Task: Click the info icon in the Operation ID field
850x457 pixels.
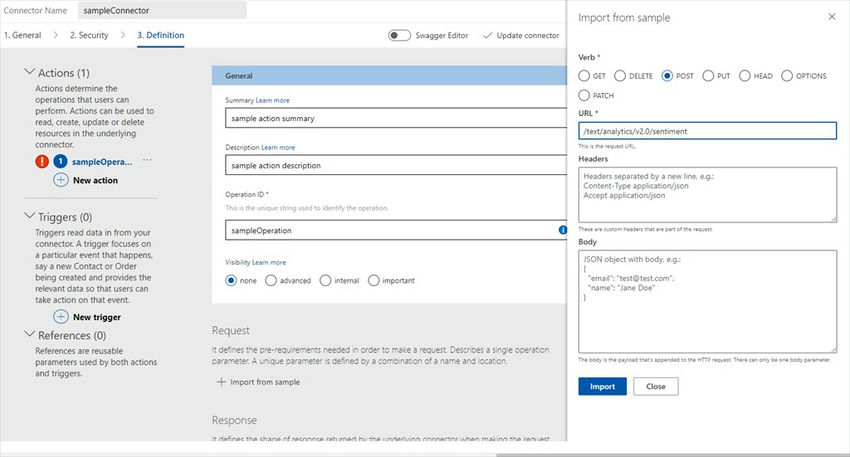Action: (x=563, y=230)
